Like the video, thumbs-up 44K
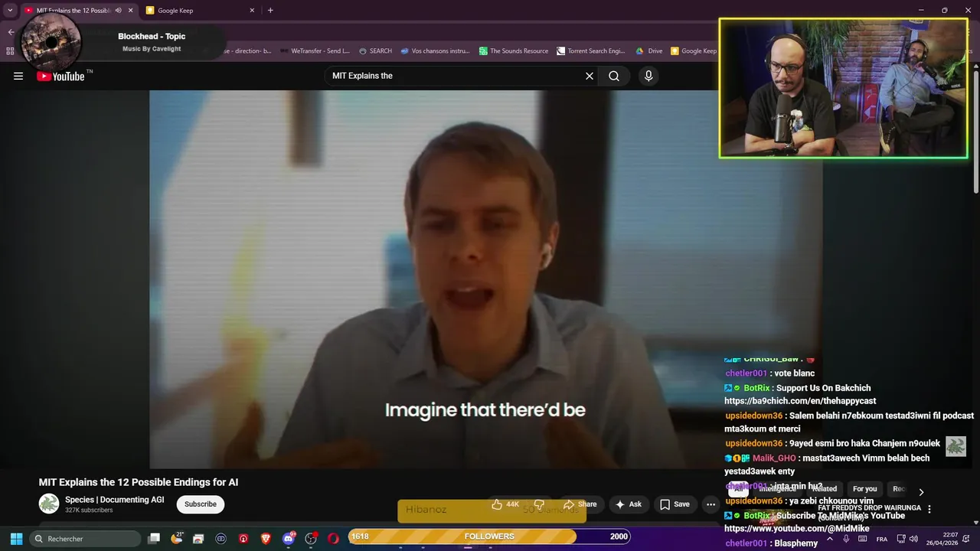 505,504
